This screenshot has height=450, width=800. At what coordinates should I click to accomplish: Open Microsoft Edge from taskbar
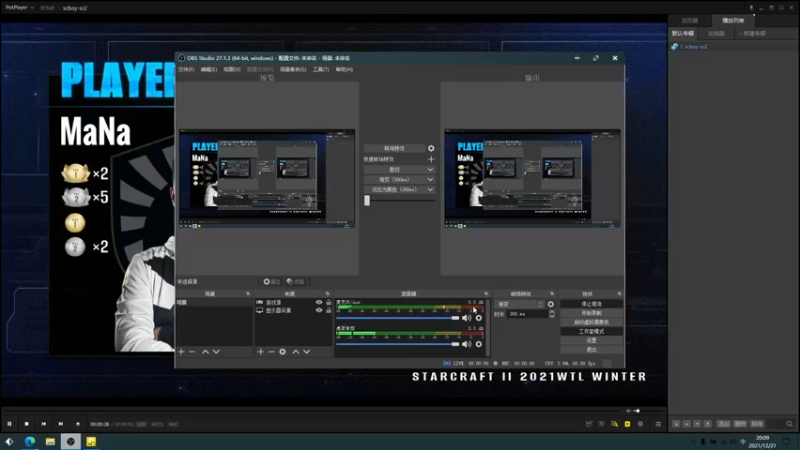coord(30,441)
